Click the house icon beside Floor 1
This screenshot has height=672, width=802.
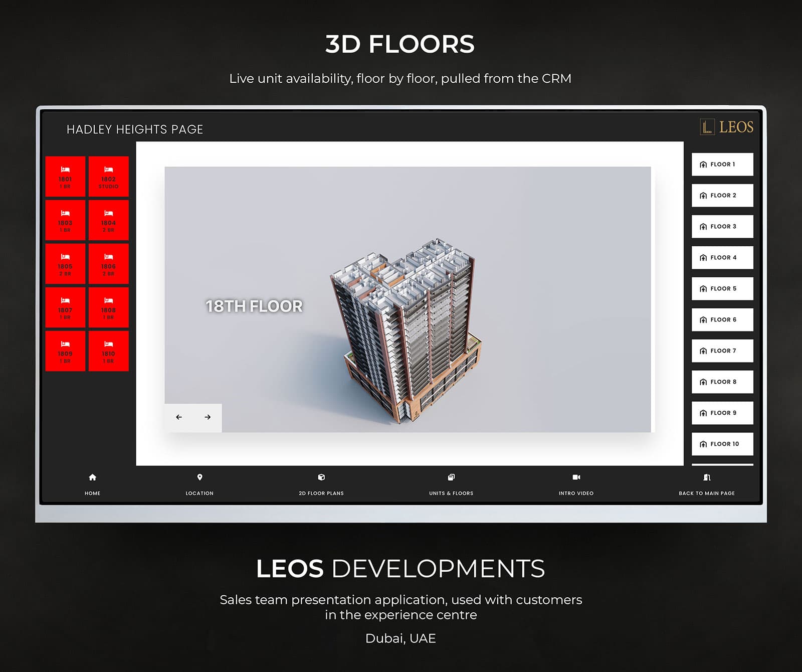click(x=703, y=164)
